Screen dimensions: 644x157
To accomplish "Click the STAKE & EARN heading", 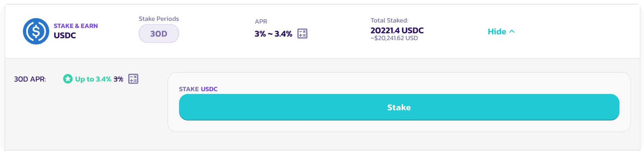I will tap(76, 26).
